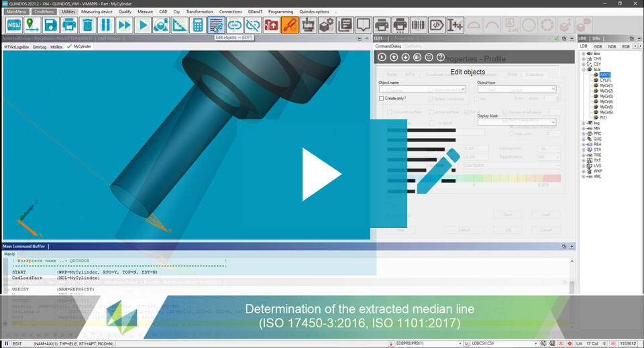This screenshot has width=644, height=348.
Task: Click the up arrow circle icon in Edit panel
Action: tap(394, 57)
